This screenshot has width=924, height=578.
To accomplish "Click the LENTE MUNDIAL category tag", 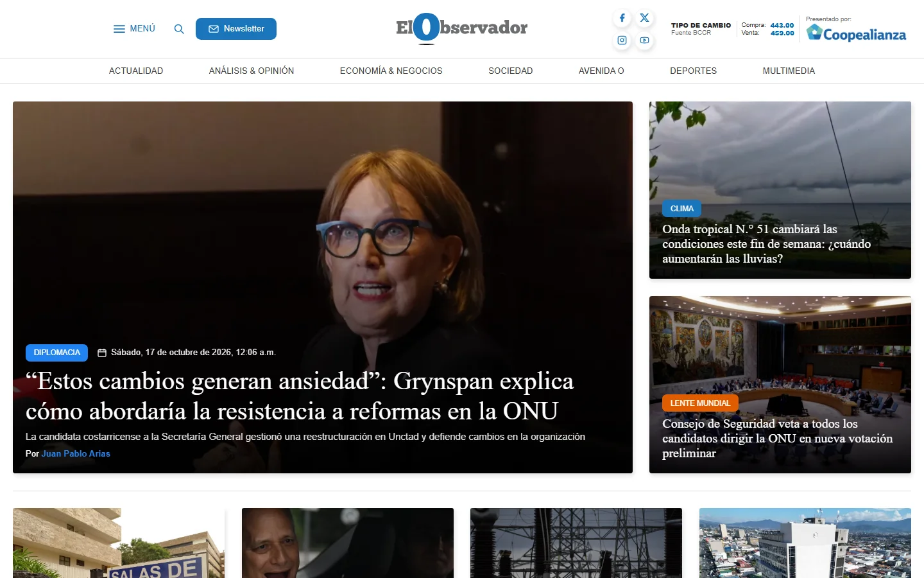I will pos(700,403).
